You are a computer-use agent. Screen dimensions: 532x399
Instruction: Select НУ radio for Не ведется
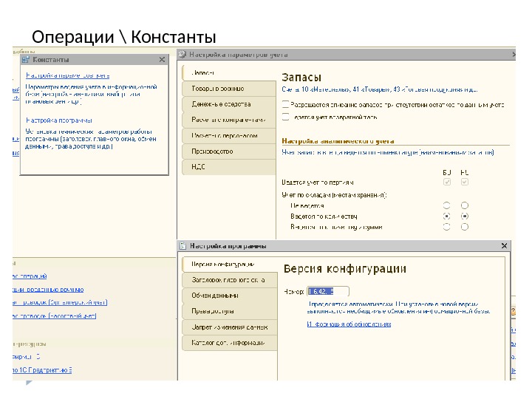[465, 205]
